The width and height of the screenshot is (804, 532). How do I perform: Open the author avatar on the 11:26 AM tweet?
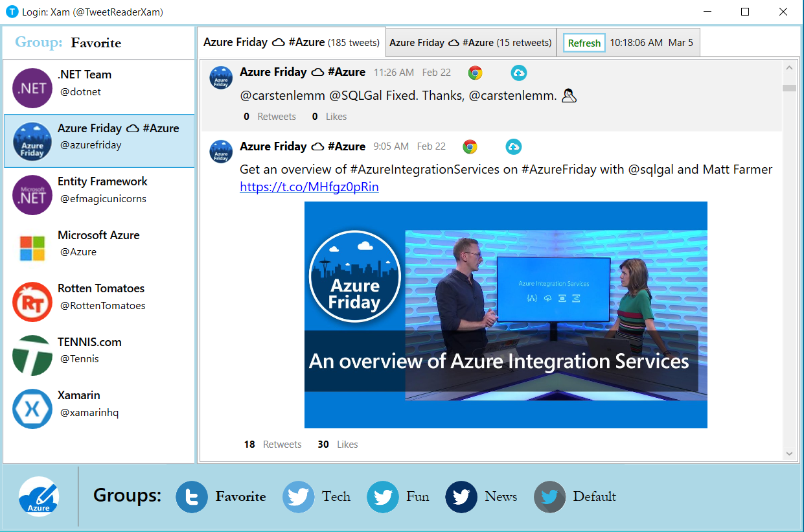pyautogui.click(x=221, y=77)
